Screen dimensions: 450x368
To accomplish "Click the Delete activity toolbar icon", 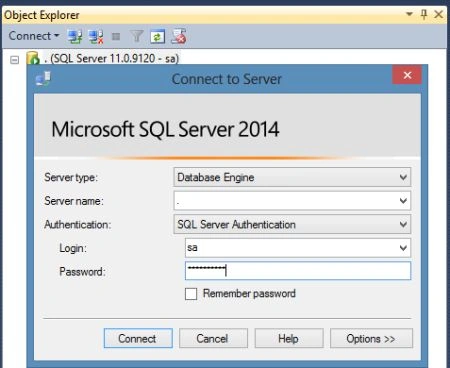I will 178,36.
